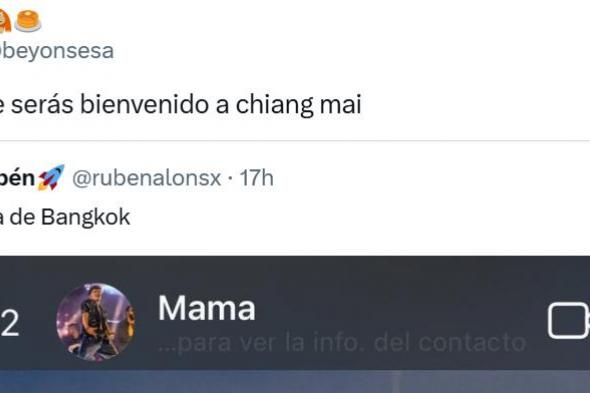Click the contact info hint text
590x393 pixels.
(x=341, y=343)
